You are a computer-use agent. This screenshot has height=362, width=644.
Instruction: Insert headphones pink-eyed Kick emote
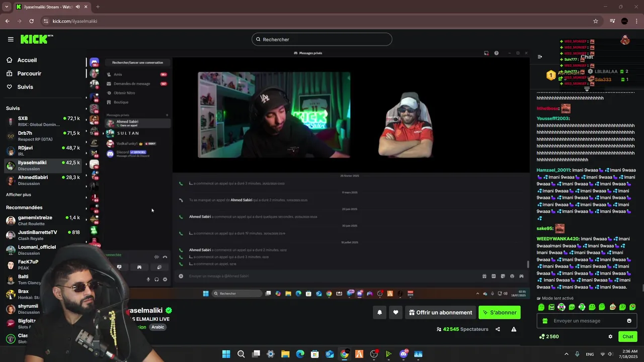561,307
